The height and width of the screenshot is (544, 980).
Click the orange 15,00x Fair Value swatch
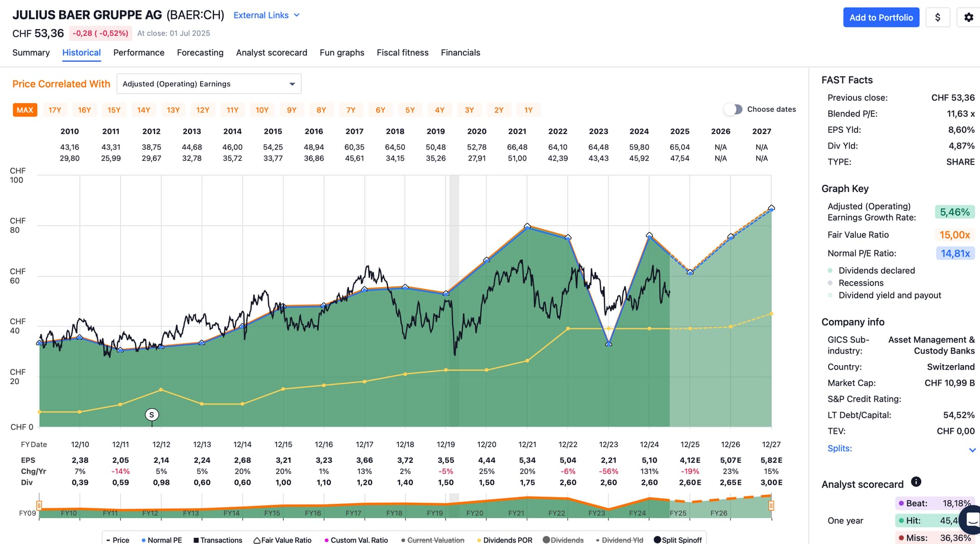coord(954,235)
